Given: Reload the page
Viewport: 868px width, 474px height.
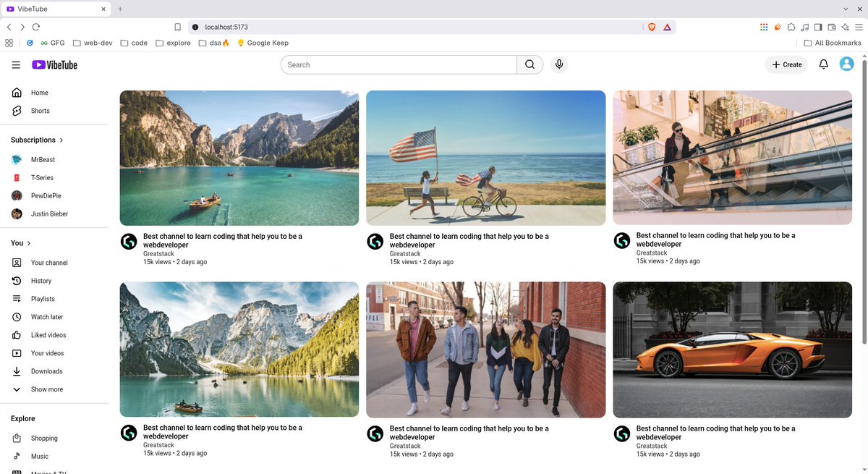Looking at the screenshot, I should click(35, 27).
